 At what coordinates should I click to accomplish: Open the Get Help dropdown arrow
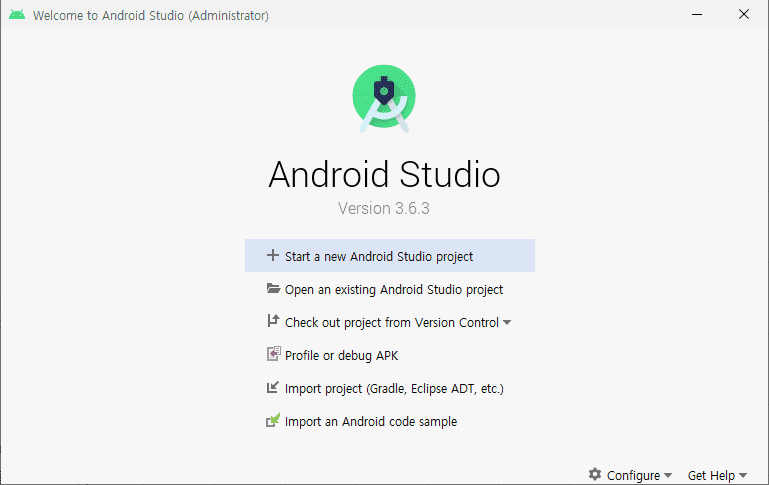point(743,476)
